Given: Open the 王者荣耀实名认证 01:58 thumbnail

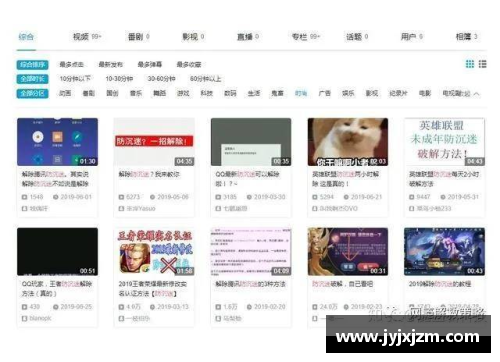Looking at the screenshot, I should (154, 252).
